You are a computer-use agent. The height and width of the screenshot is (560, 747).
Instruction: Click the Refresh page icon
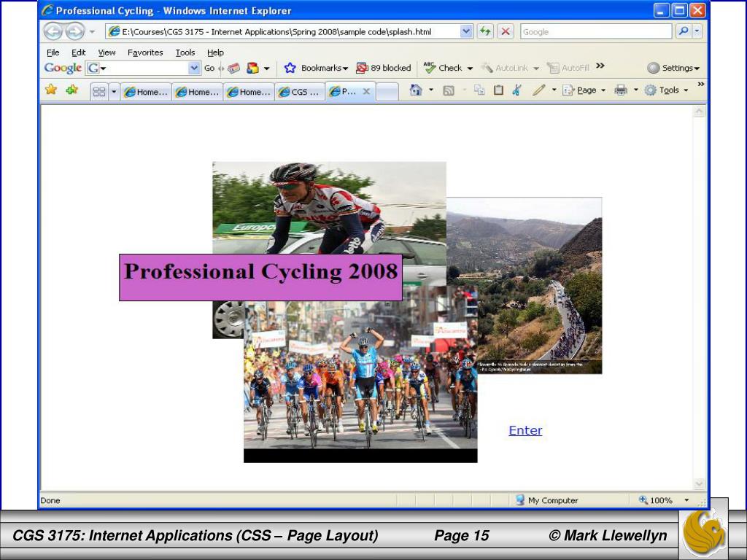485,31
